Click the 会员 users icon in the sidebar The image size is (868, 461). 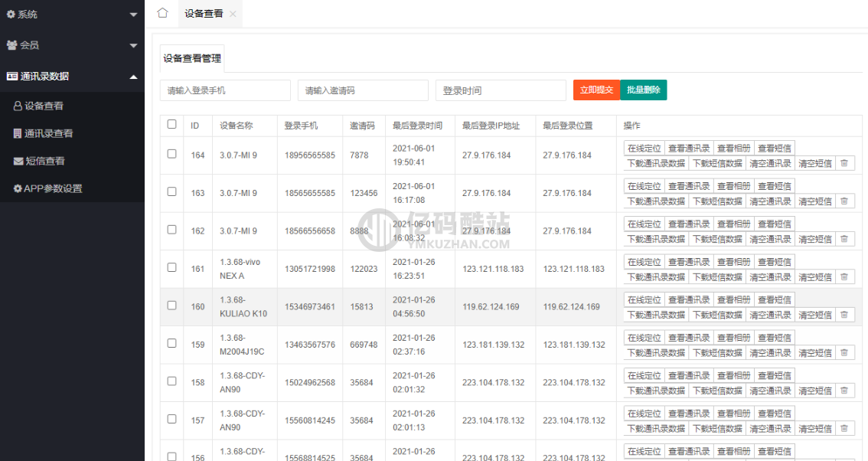11,45
